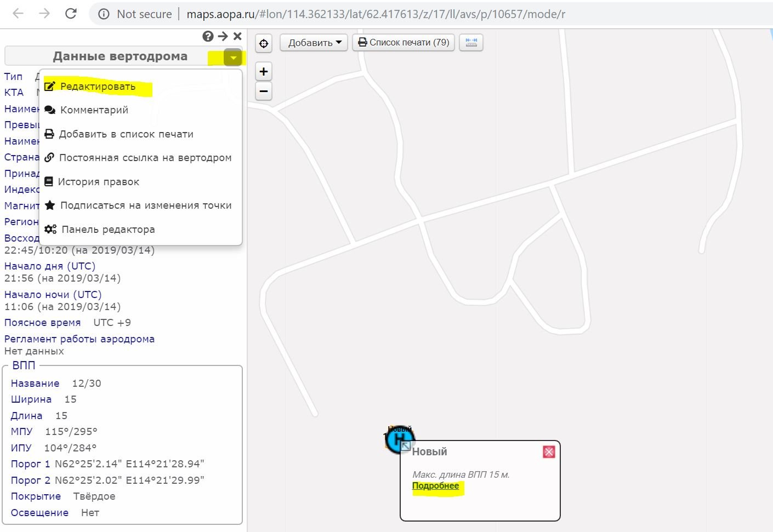
Task: Open История правок entry
Action: 98,182
